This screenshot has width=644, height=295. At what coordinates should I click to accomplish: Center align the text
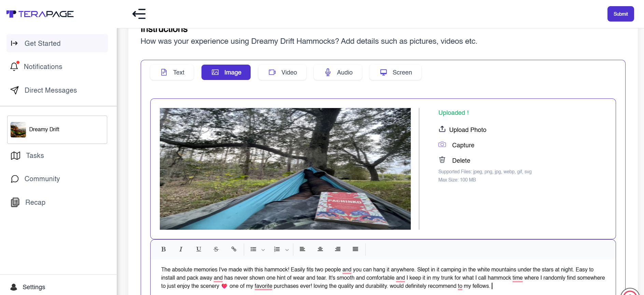[x=320, y=249]
